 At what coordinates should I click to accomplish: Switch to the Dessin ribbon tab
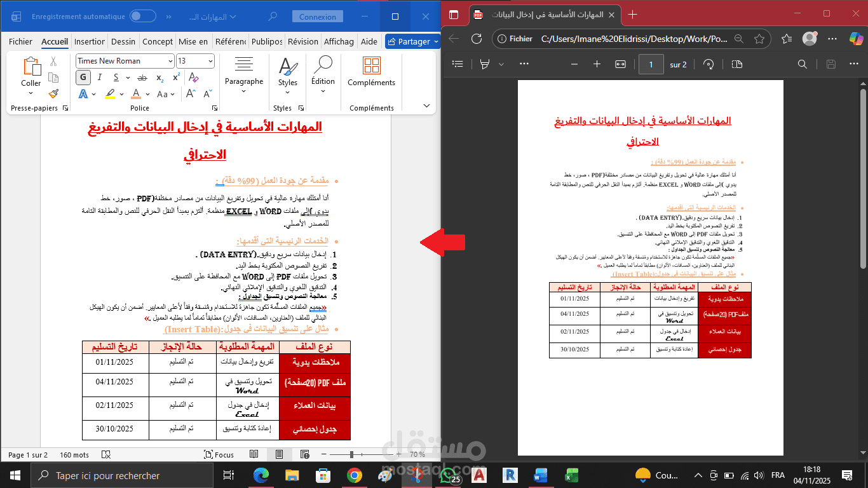click(x=123, y=41)
